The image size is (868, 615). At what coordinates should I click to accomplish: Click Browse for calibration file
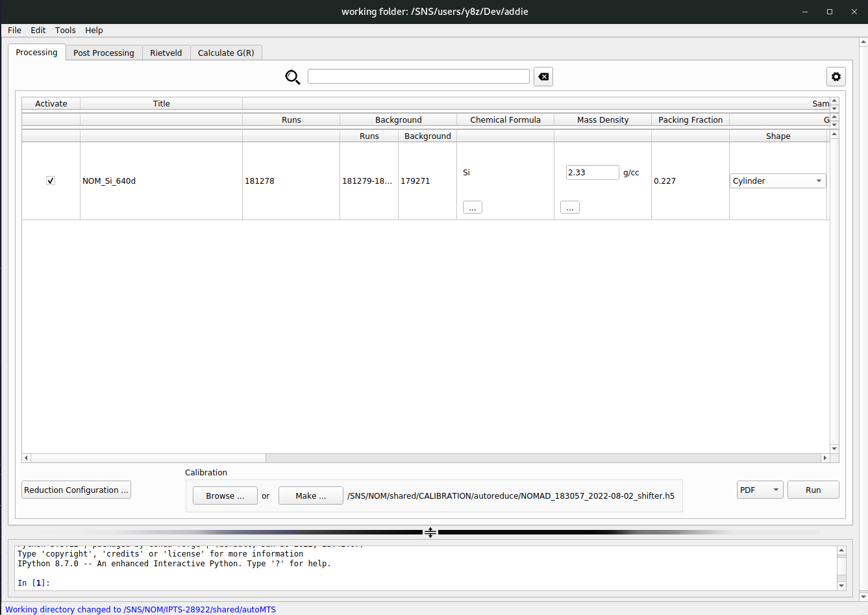(225, 496)
